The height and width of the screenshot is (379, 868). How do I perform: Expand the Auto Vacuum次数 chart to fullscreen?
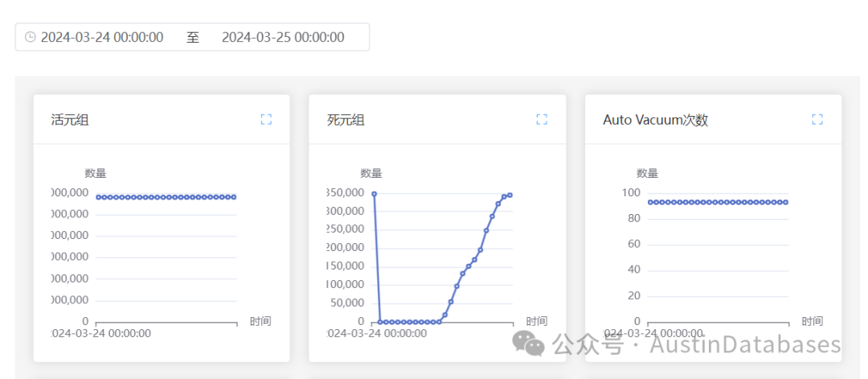(817, 119)
